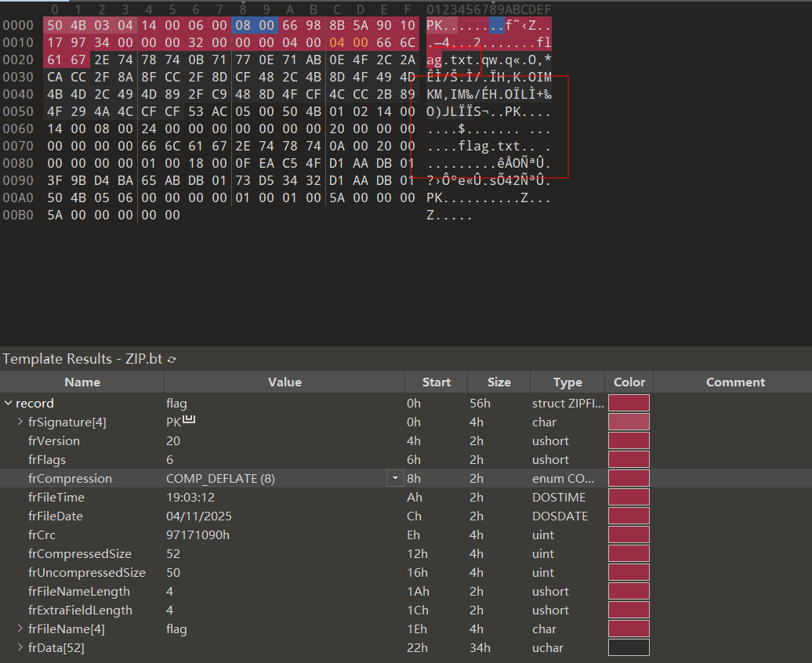
Task: Select the frVersion row
Action: (x=406, y=440)
